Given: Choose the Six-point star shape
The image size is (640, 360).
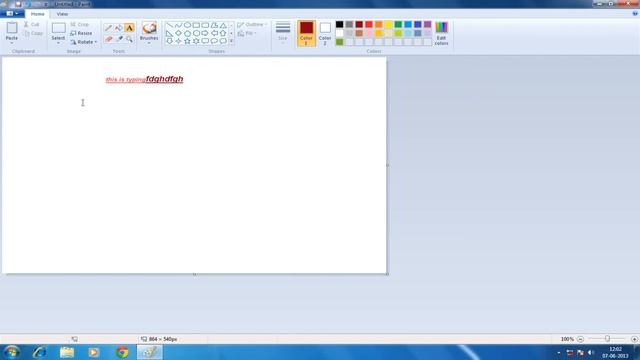Looking at the screenshot, I should 196,41.
